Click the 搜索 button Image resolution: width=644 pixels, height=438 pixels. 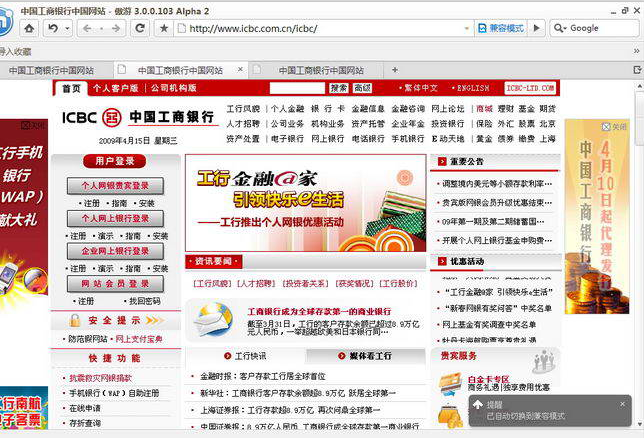click(339, 88)
